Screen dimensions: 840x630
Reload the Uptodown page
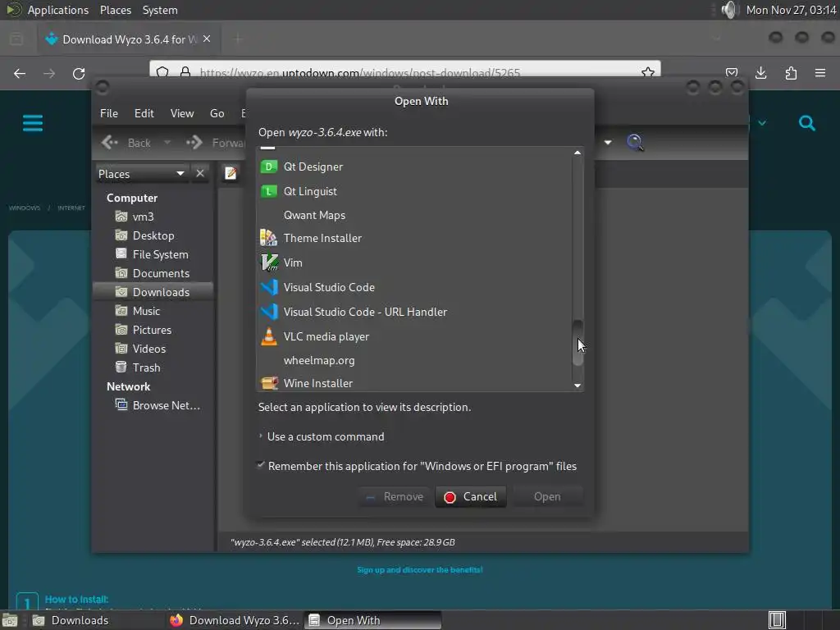[79, 73]
